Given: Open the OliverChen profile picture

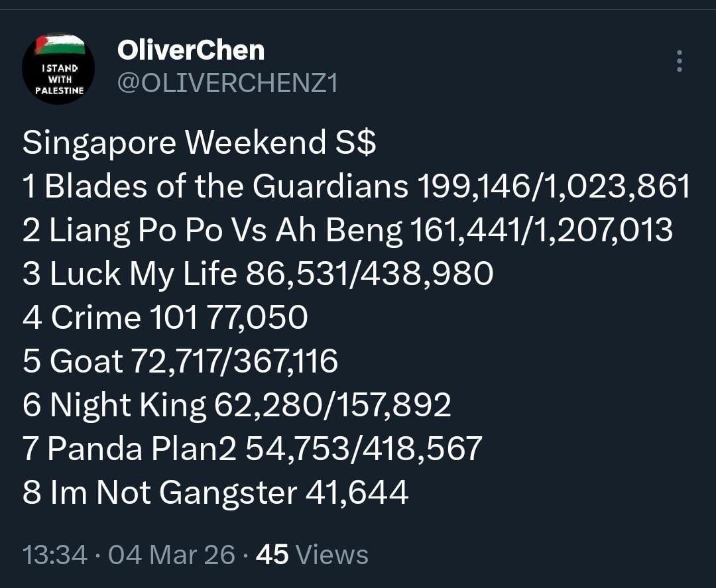Looking at the screenshot, I should click(58, 68).
